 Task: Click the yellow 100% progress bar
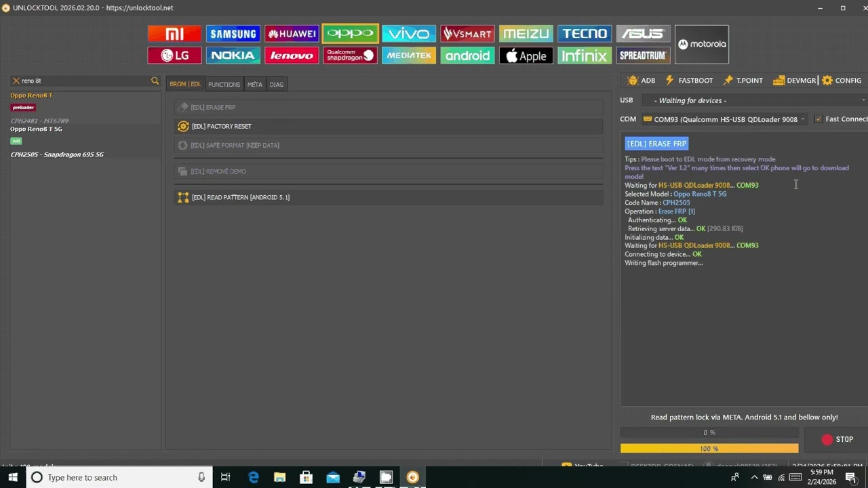coord(709,449)
